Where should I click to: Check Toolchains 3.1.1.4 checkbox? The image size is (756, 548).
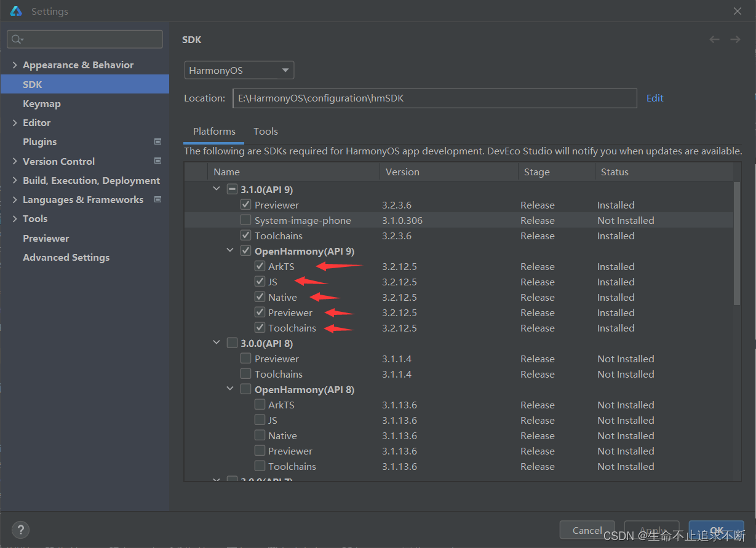[x=245, y=374]
